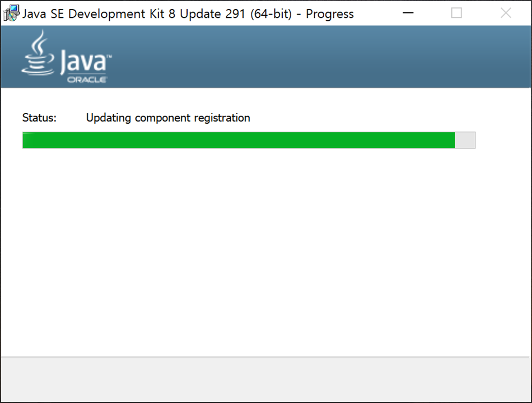Click the Java wordmark in the banner
The image size is (532, 403).
click(83, 62)
